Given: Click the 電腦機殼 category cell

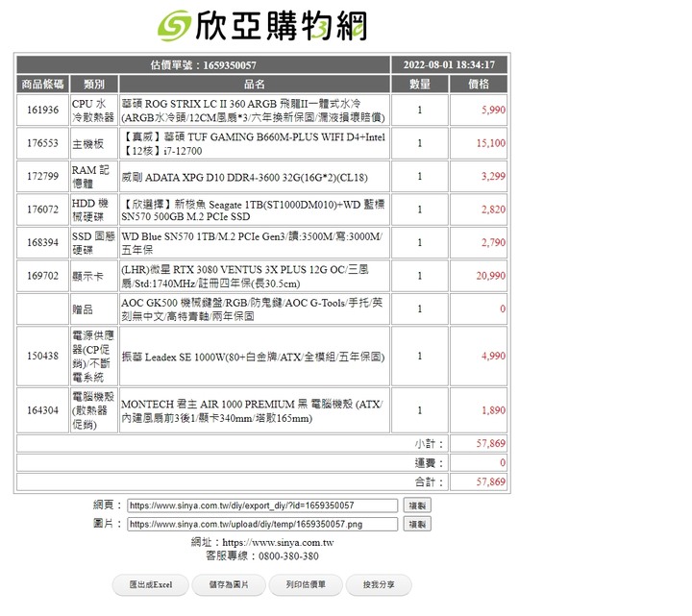Looking at the screenshot, I should (x=94, y=410).
